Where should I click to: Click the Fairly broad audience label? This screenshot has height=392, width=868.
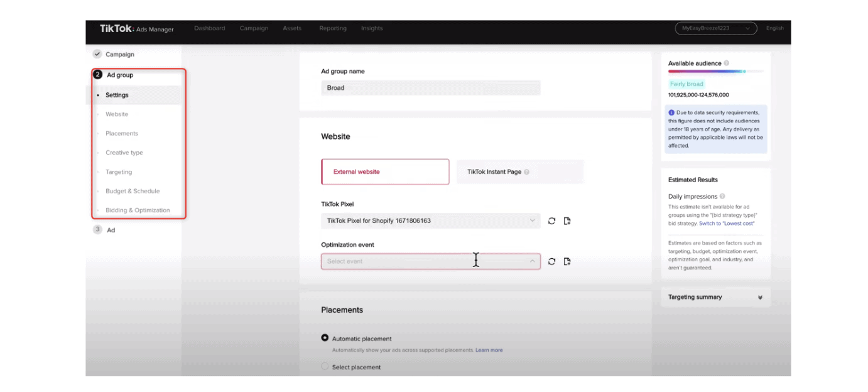point(686,84)
